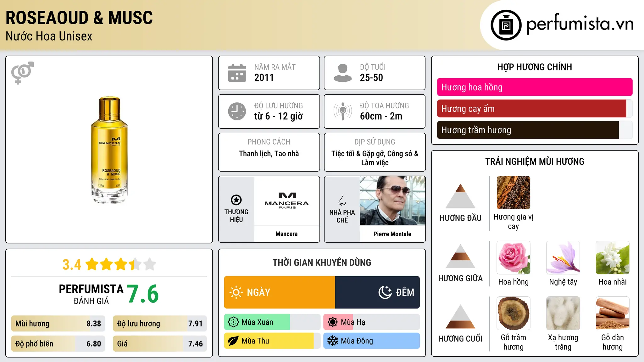Viewport: 644px width, 362px height.
Task: Click the PHONG CÁCH label
Action: (269, 142)
